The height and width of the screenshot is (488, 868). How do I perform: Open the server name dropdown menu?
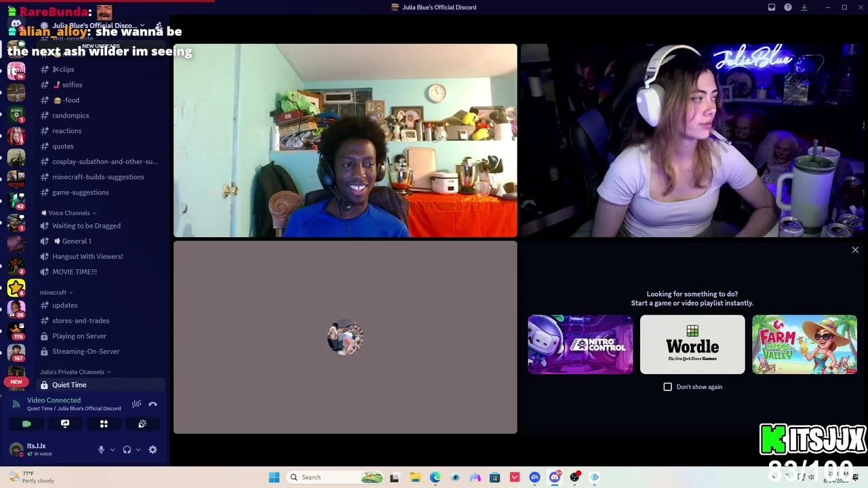tap(98, 26)
